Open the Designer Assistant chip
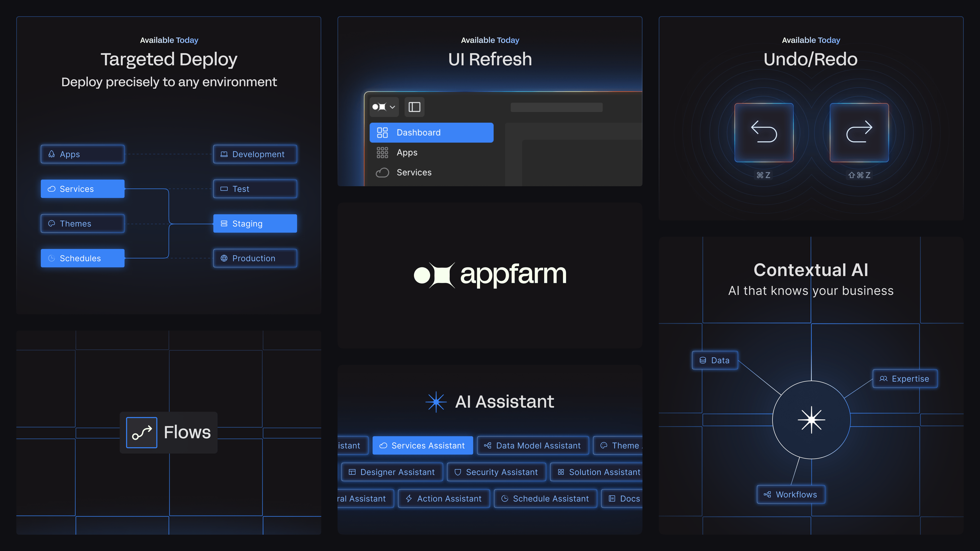Image resolution: width=980 pixels, height=551 pixels. (392, 472)
